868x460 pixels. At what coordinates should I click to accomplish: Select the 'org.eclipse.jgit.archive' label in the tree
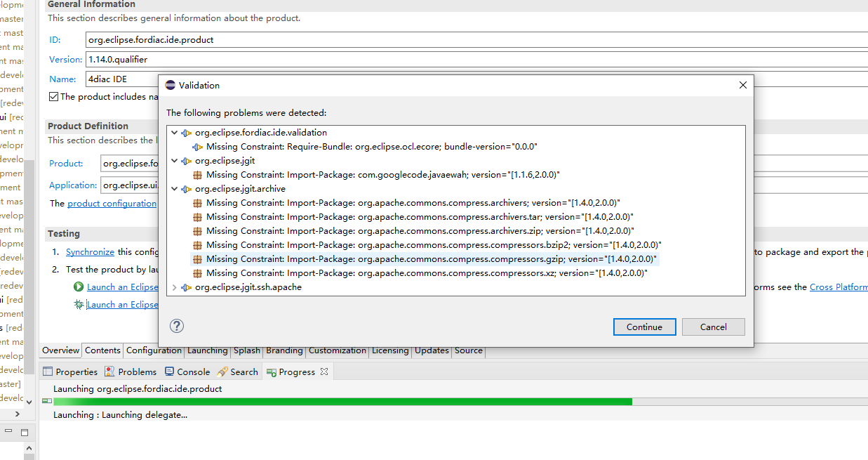240,189
